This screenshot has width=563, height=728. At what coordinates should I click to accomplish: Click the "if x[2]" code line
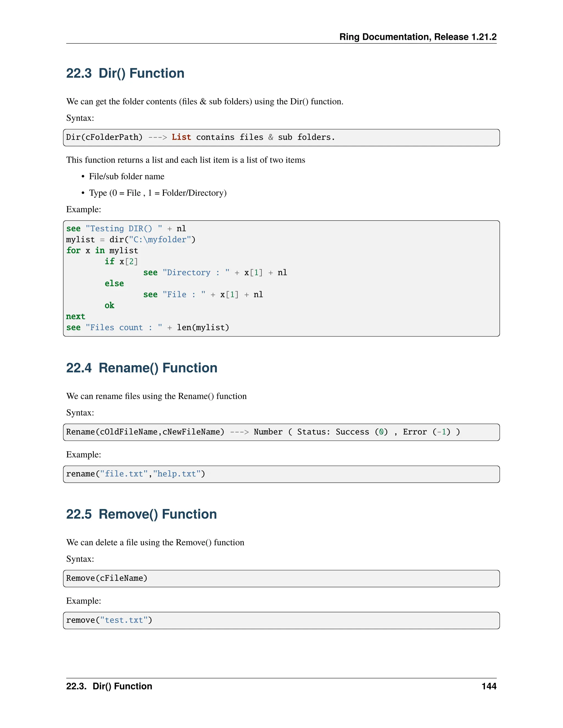(x=121, y=262)
